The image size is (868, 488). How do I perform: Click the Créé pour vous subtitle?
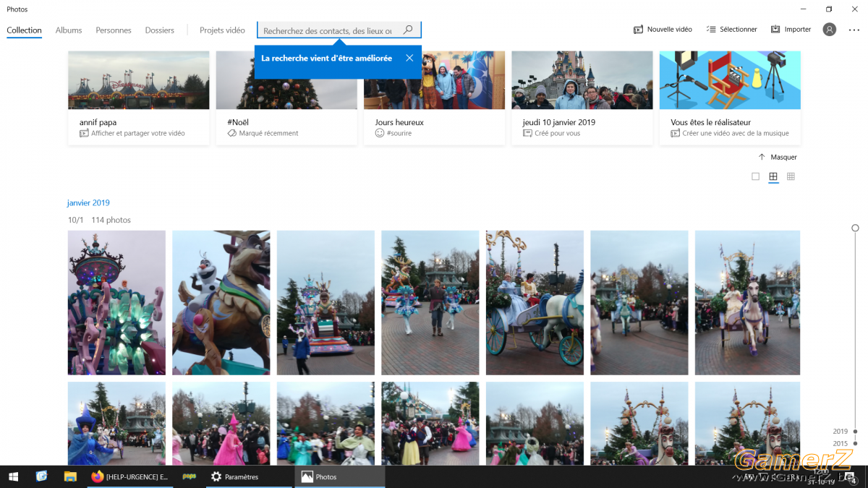coord(558,133)
